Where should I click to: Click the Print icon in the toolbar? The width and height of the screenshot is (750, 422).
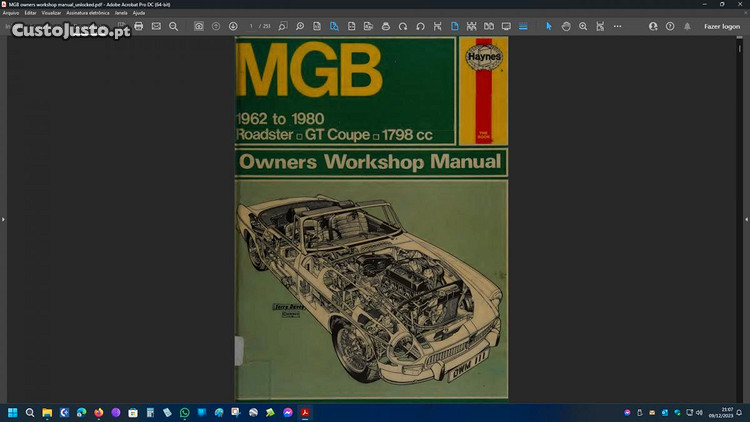click(139, 26)
